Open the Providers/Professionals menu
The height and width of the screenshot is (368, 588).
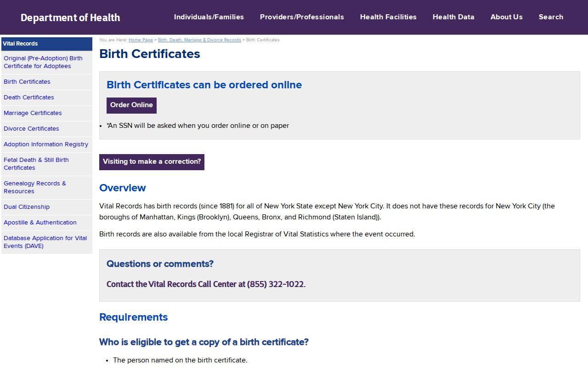302,17
